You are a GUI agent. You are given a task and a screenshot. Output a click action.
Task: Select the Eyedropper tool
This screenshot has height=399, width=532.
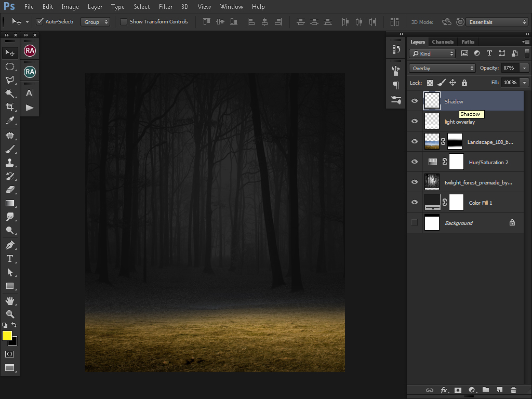click(9, 121)
